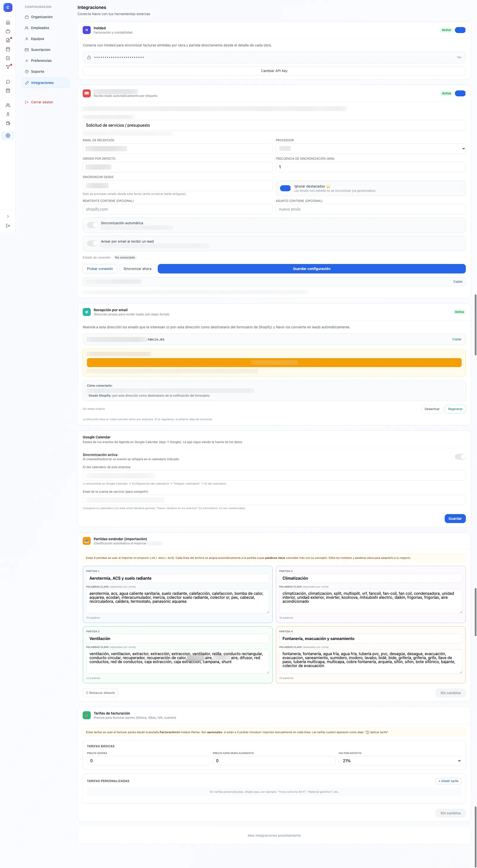Click the Precio €/km desplazamiento field
This screenshot has height=868, width=477.
pos(274,760)
